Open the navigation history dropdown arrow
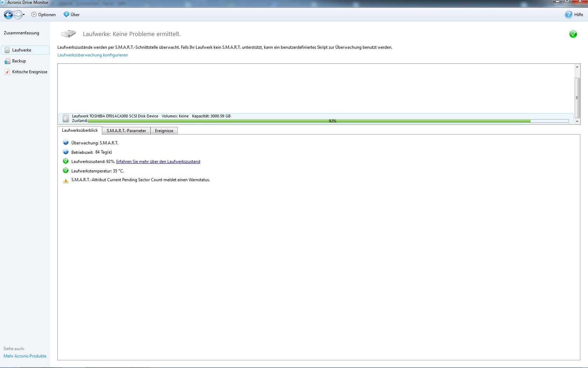 click(x=24, y=15)
